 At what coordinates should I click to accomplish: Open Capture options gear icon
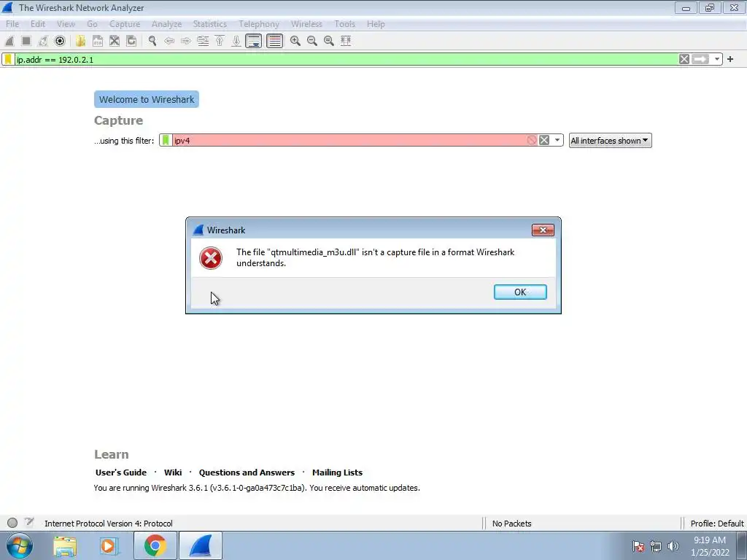(x=60, y=41)
